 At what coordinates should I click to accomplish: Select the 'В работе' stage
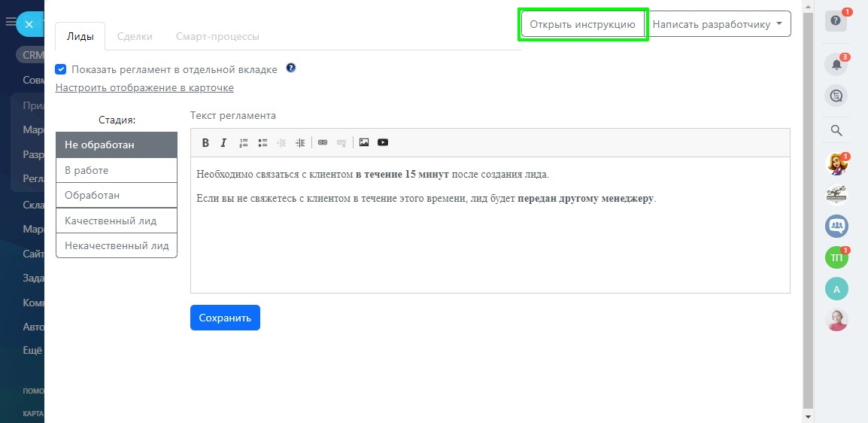pyautogui.click(x=117, y=171)
